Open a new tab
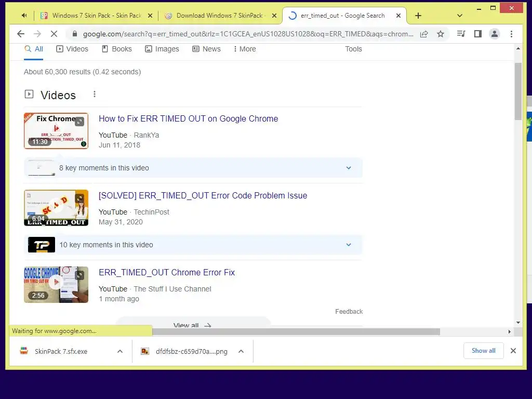 coord(418,16)
